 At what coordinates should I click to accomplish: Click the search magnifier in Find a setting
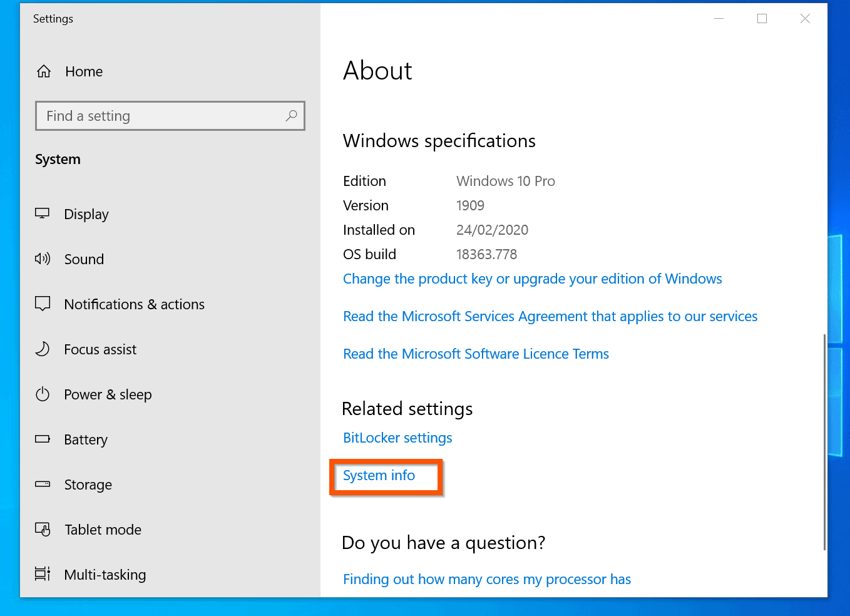click(x=291, y=116)
